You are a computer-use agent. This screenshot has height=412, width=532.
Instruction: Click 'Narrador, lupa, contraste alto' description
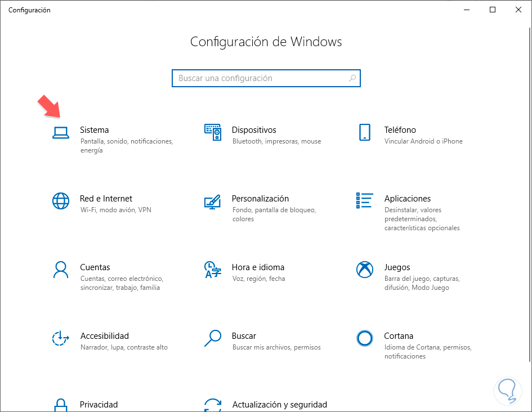(x=124, y=347)
